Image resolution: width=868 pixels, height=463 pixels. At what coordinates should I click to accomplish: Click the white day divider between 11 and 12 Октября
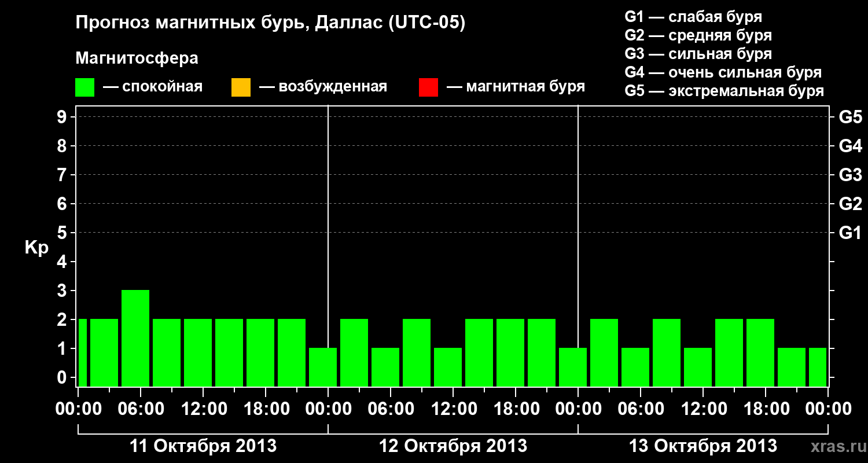point(328,246)
